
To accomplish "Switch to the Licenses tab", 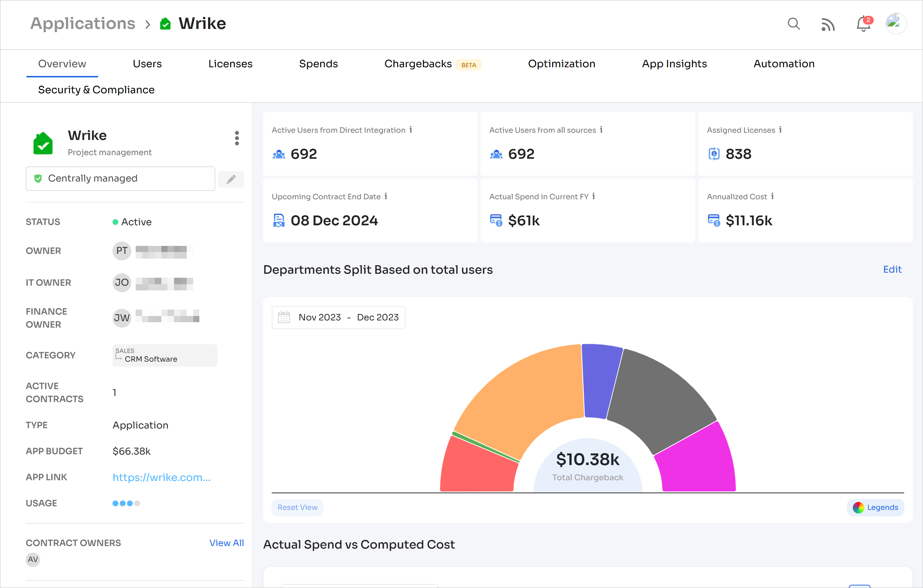I will 230,64.
